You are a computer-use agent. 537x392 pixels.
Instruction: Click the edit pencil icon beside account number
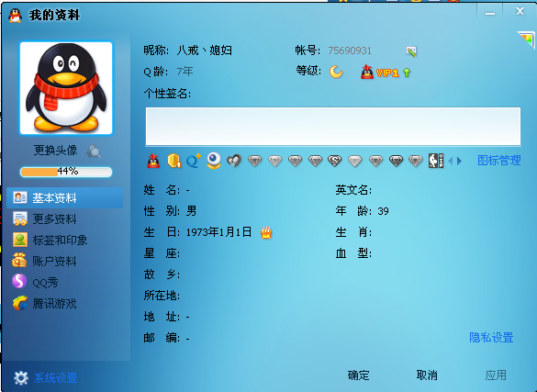pyautogui.click(x=411, y=51)
